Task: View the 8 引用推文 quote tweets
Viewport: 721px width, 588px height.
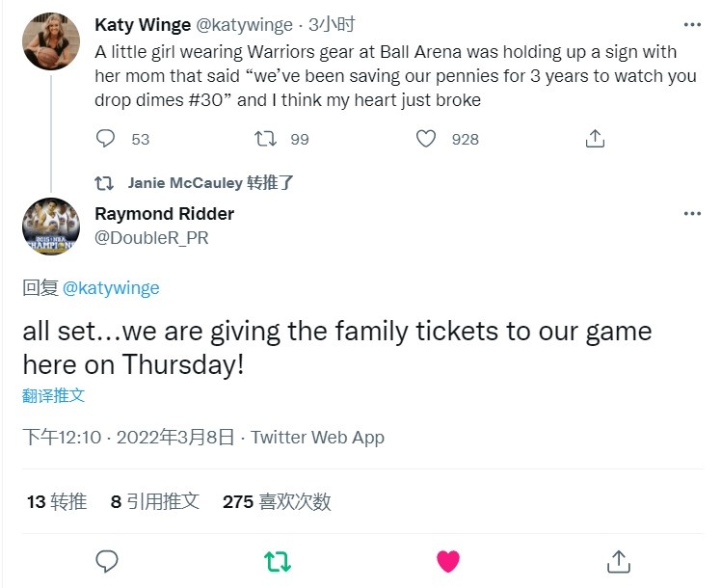Action: tap(155, 501)
